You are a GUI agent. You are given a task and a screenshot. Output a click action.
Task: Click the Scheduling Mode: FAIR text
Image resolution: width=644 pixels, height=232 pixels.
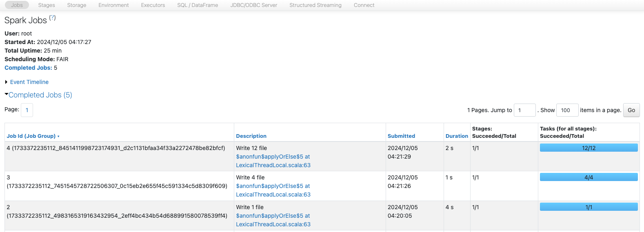pos(36,59)
